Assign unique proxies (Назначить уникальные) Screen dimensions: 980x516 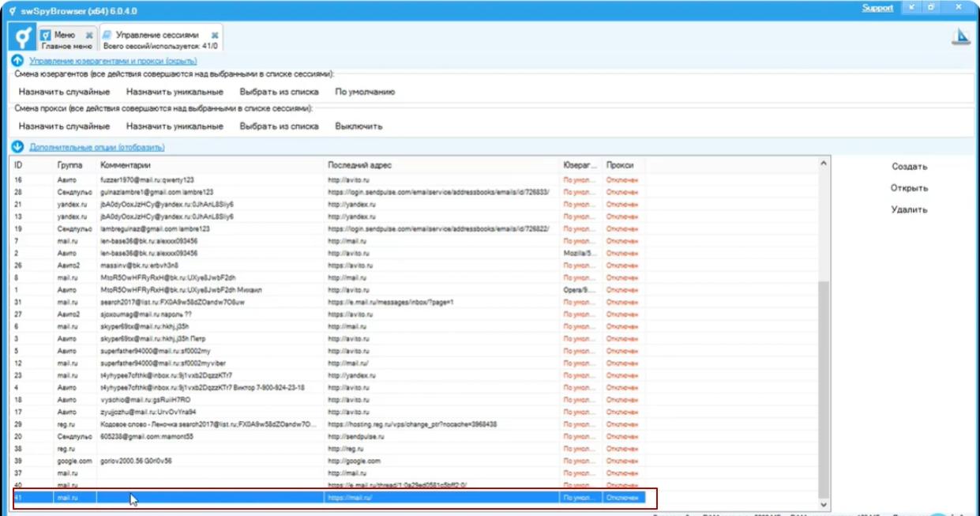pos(175,126)
